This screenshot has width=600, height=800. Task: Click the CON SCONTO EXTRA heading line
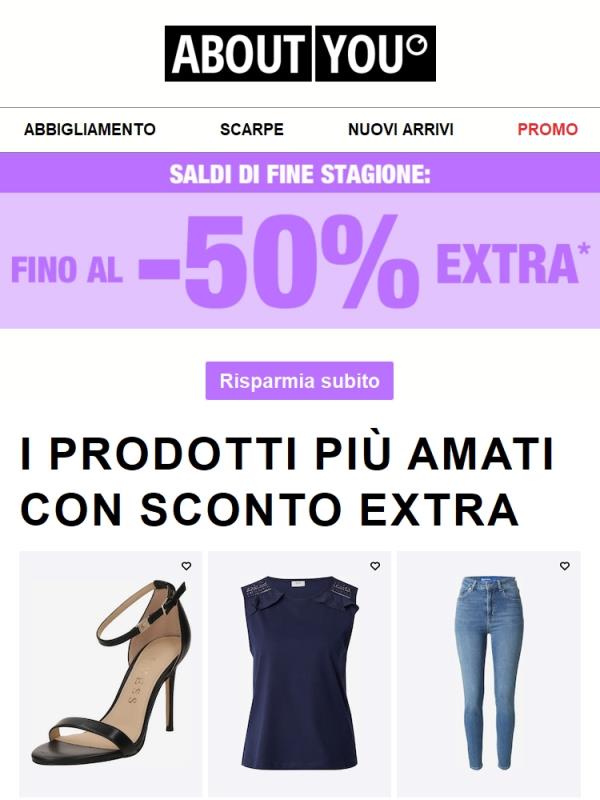point(270,509)
